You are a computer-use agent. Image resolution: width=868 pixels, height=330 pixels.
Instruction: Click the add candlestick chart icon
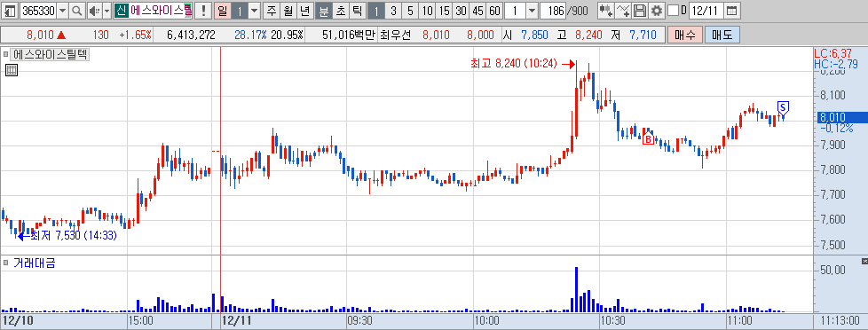(607, 11)
